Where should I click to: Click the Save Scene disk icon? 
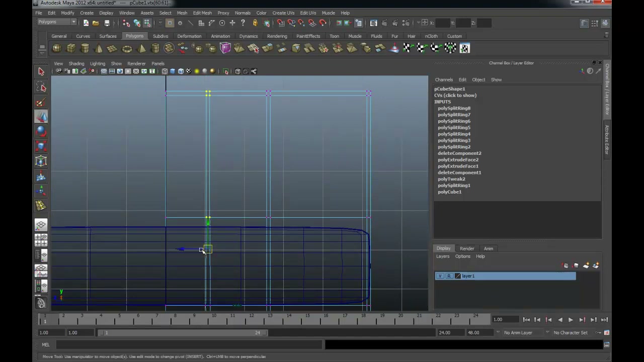107,23
